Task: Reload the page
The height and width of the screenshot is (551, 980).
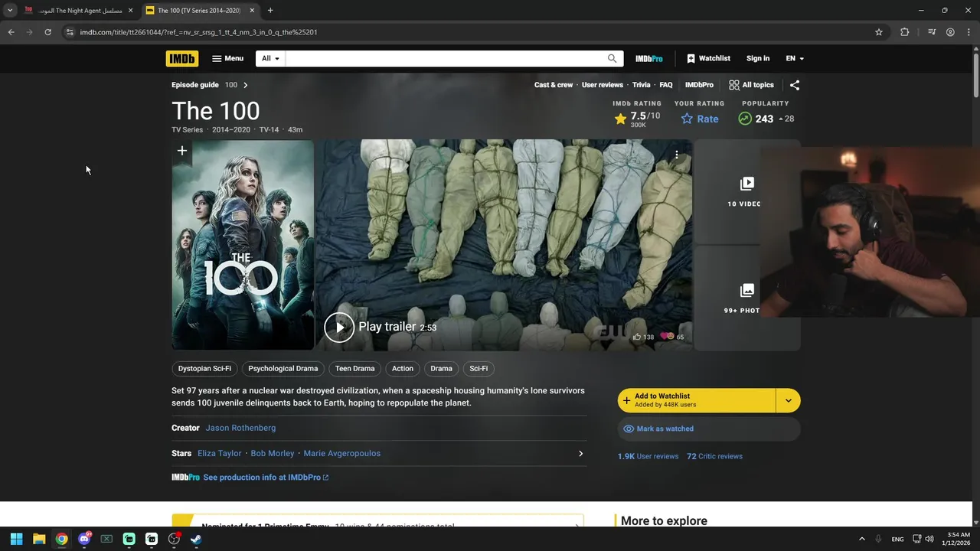Action: click(47, 32)
